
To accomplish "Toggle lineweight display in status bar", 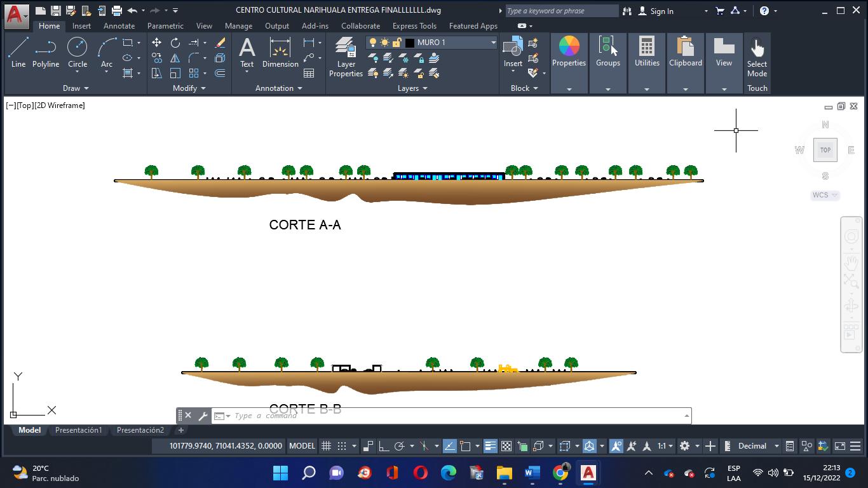I will coord(490,446).
